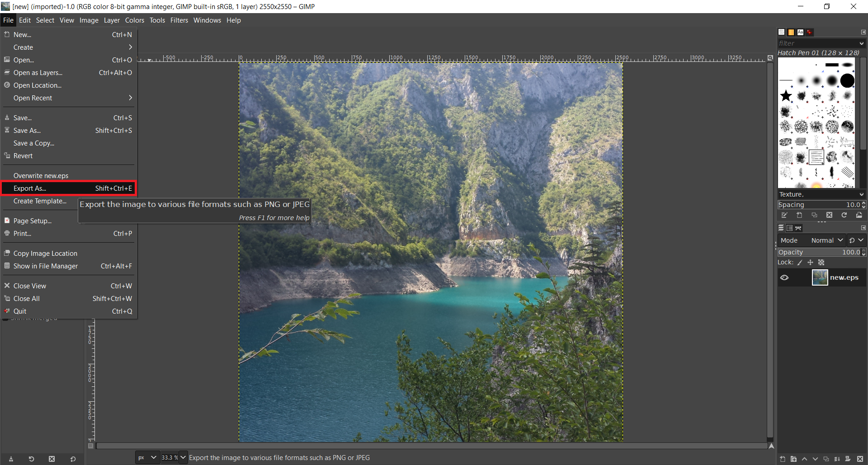Click the edit brush icon below Spacing
This screenshot has width=868, height=465.
(784, 215)
